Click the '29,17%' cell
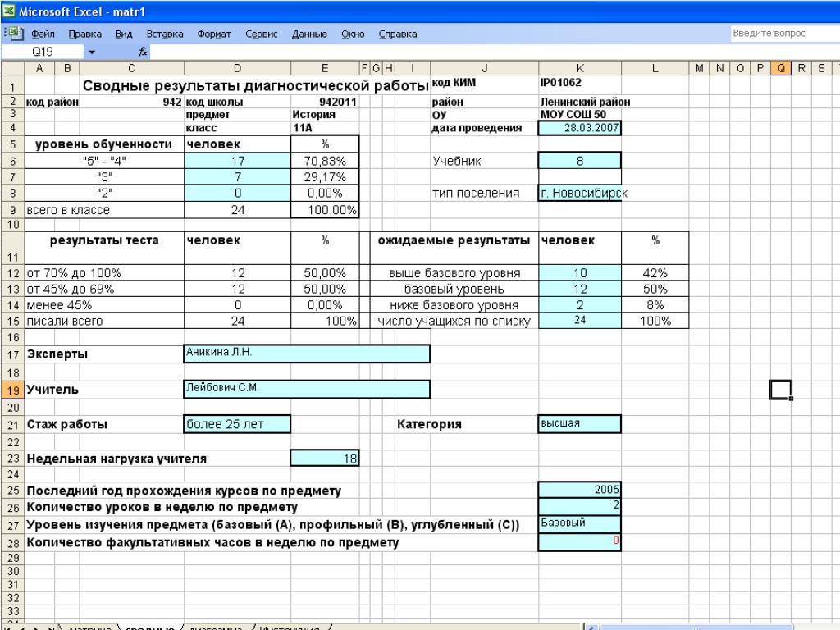The height and width of the screenshot is (630, 840). 325,177
